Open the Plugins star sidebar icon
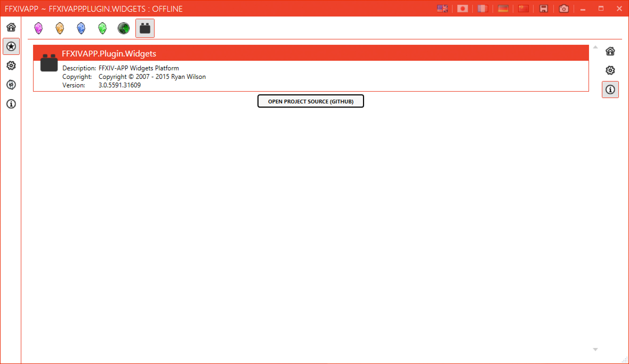The image size is (629, 364). [x=11, y=46]
